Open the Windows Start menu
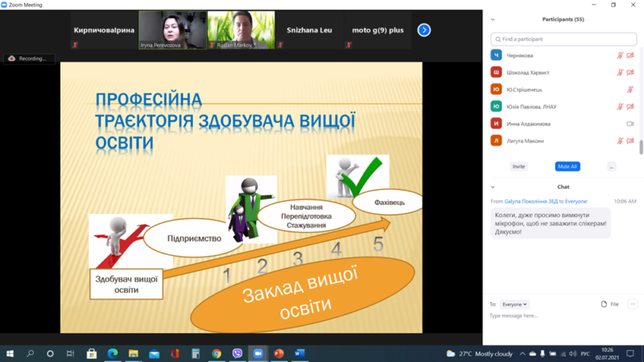Screen dimensions: 644x362 click(x=10, y=354)
